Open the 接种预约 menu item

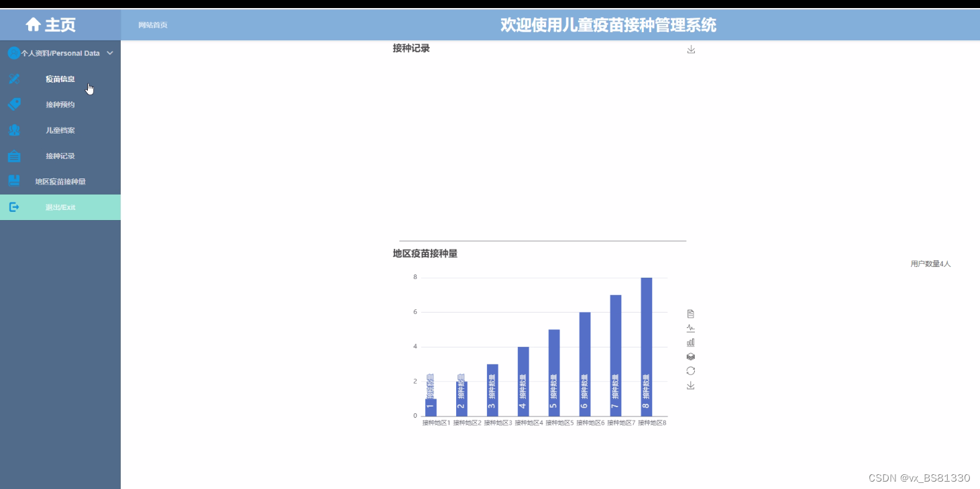point(60,105)
